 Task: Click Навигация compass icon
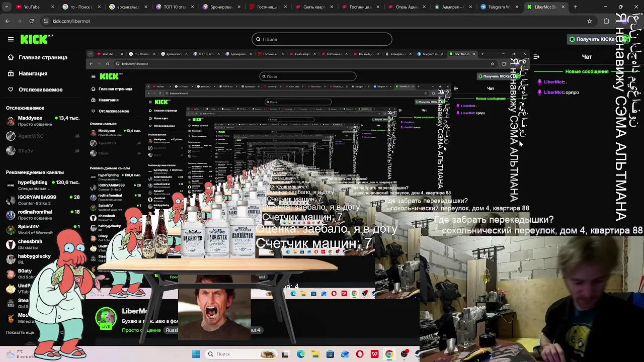[11, 73]
